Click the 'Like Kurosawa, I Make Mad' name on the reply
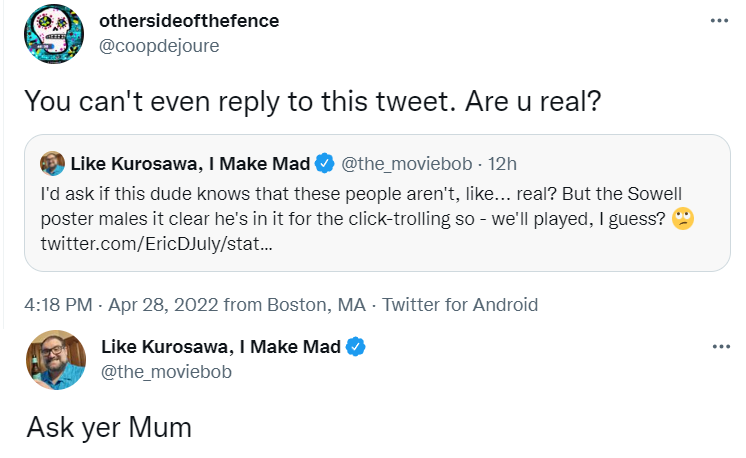The image size is (746, 458). (x=221, y=347)
